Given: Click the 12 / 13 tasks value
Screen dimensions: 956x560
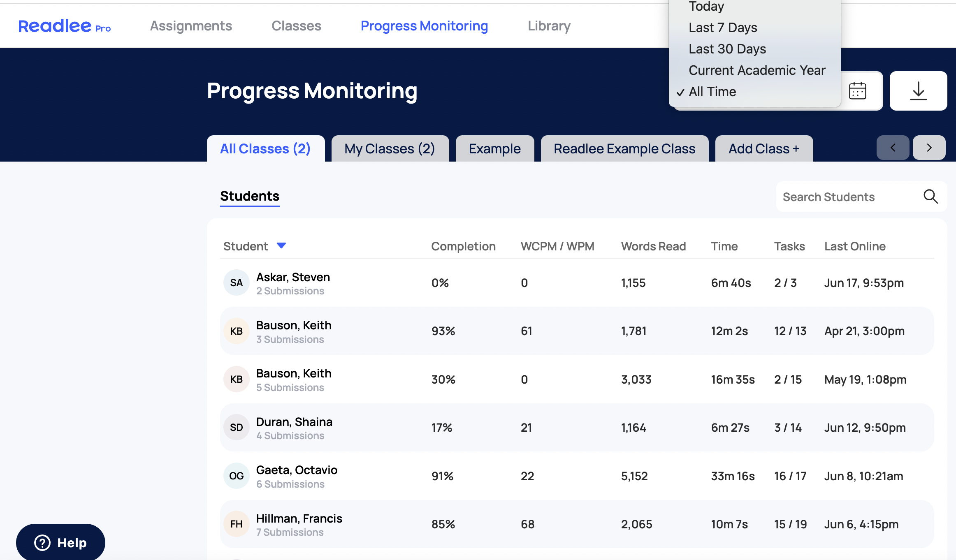Looking at the screenshot, I should [x=790, y=331].
